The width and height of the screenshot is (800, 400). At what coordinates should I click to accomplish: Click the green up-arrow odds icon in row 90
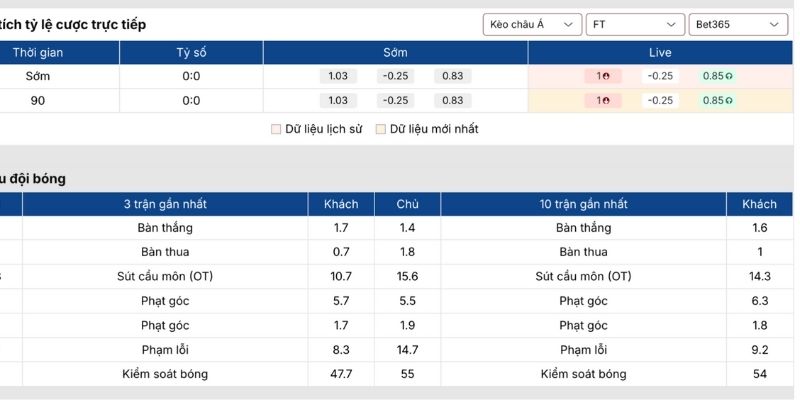[730, 100]
